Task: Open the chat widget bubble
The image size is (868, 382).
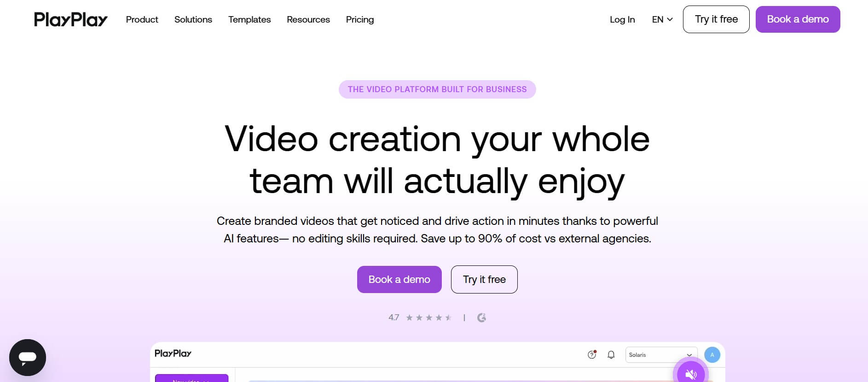Action: pos(28,358)
